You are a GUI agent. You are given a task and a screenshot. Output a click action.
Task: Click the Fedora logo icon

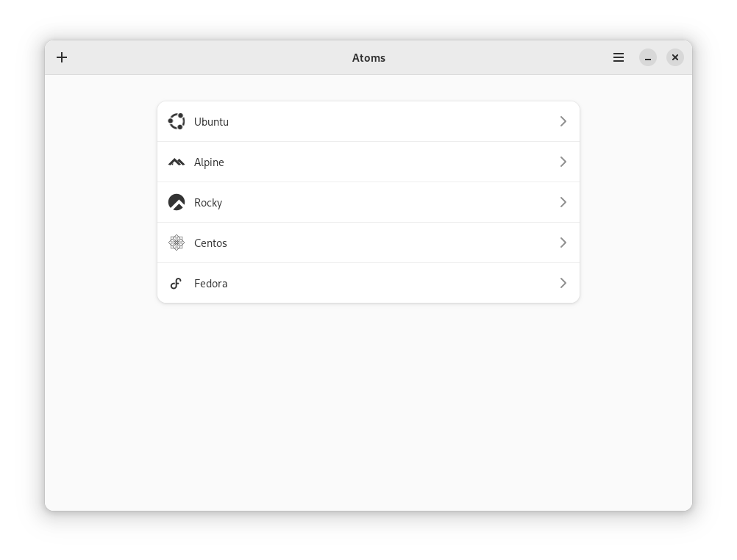(176, 283)
